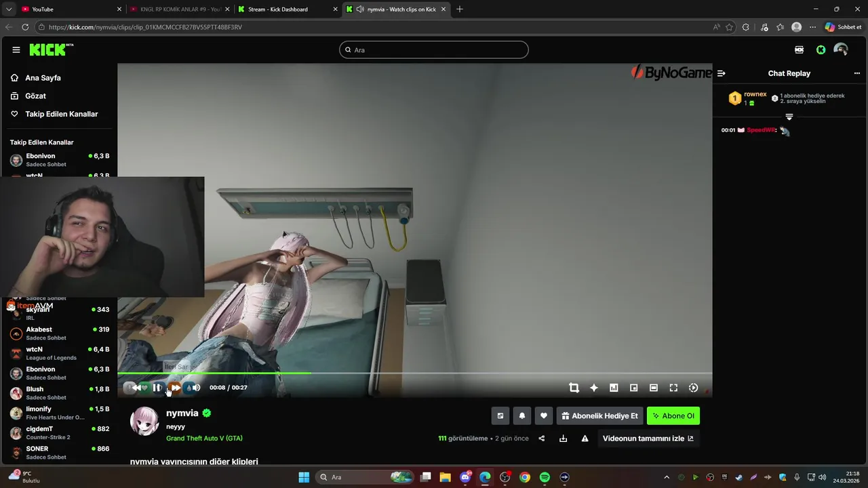Image resolution: width=868 pixels, height=488 pixels.
Task: Focus the Kick Ara search field
Action: pyautogui.click(x=434, y=49)
